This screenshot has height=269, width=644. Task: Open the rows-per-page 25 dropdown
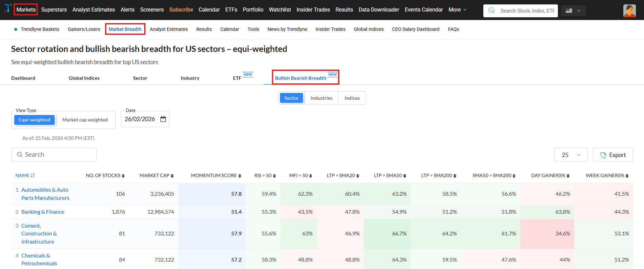(x=571, y=155)
